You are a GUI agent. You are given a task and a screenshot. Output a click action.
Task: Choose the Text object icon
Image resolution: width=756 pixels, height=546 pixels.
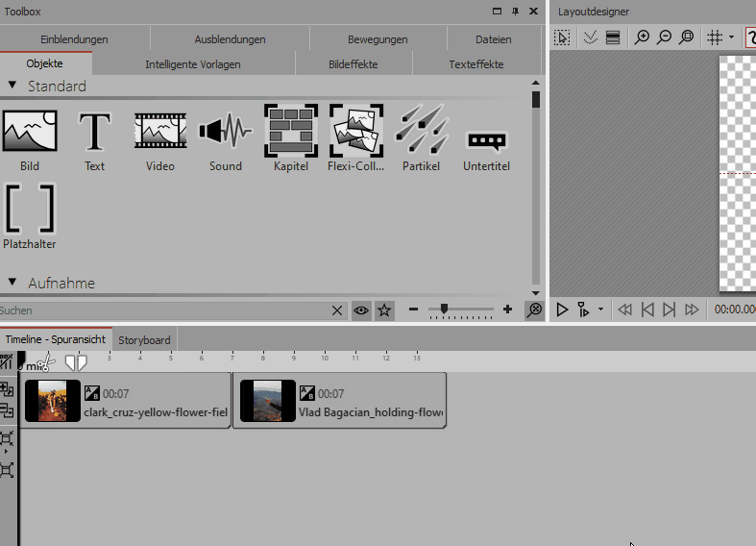click(94, 132)
